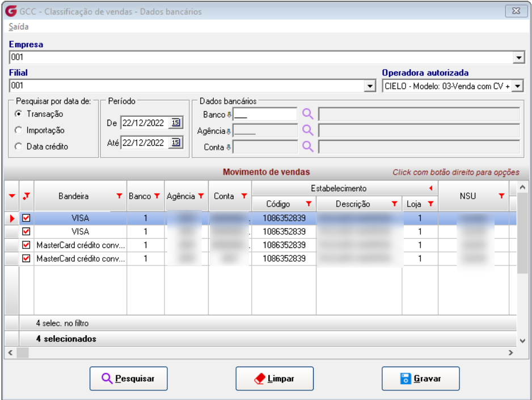Click the Banco input field
The image size is (532, 400).
pos(265,115)
